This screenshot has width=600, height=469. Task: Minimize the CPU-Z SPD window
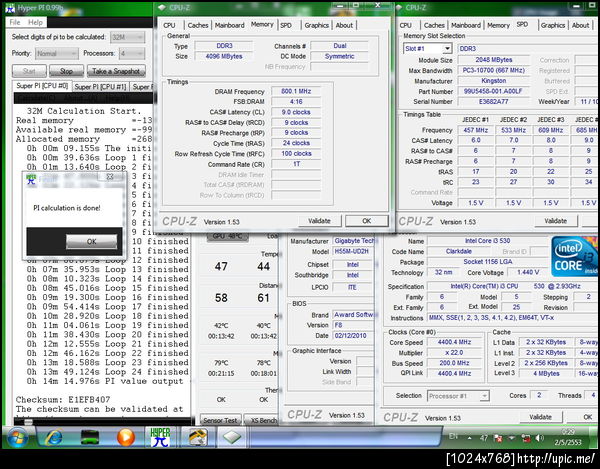pos(576,6)
